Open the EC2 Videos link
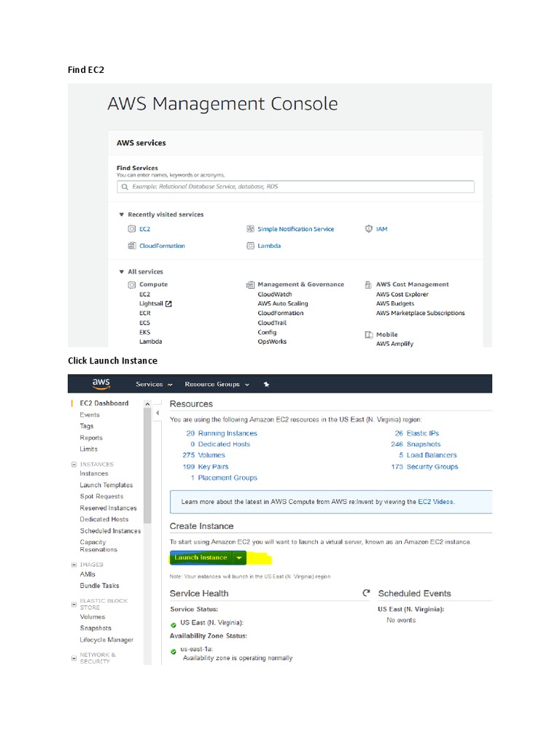Image resolution: width=560 pixels, height=747 pixels. (x=436, y=502)
